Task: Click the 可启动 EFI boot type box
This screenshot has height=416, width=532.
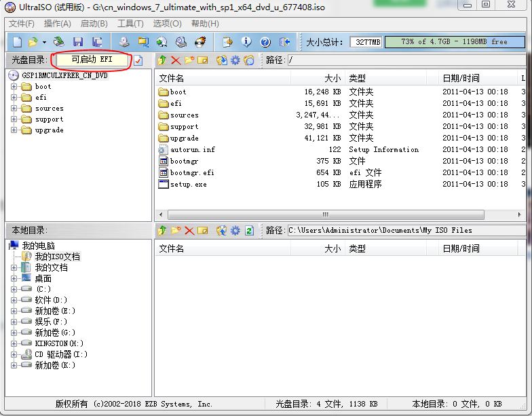Action: pyautogui.click(x=92, y=60)
